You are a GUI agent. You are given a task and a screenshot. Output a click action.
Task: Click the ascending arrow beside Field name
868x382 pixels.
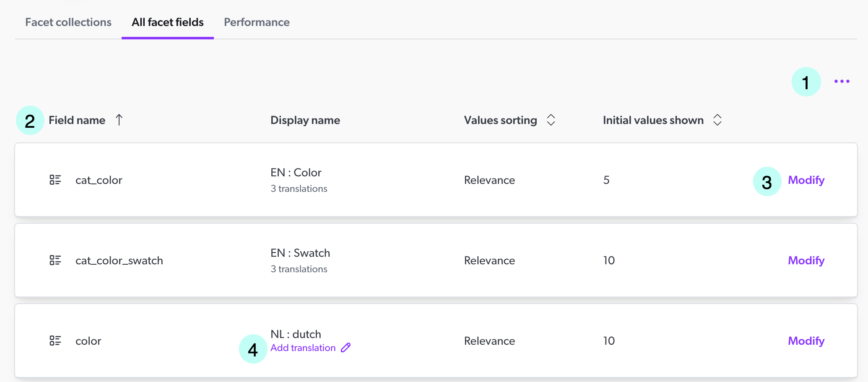coord(119,120)
